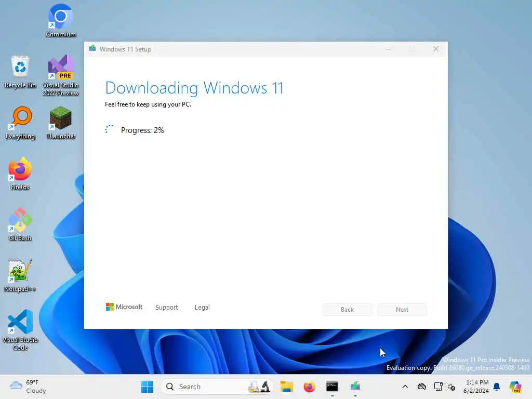This screenshot has width=532, height=399.
Task: Select the Visual Studio Code shortcut
Action: click(x=20, y=330)
